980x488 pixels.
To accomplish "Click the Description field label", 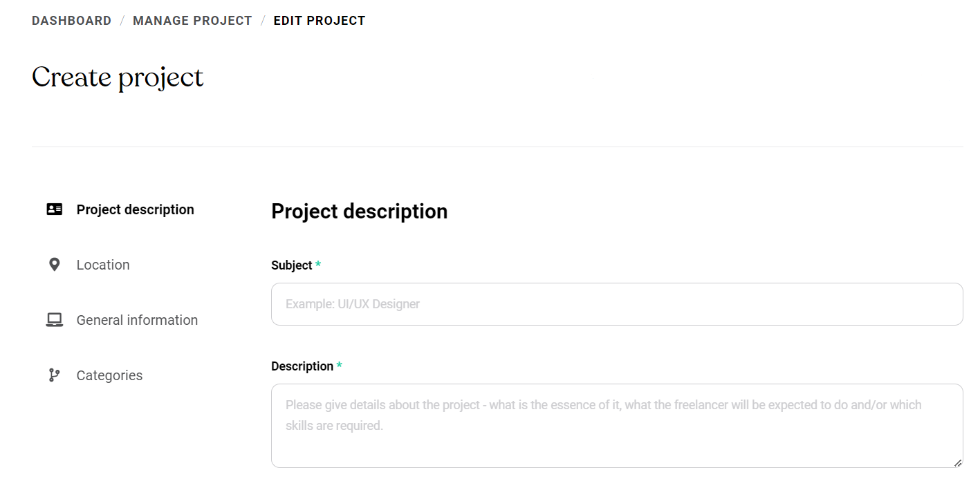I will pos(302,366).
